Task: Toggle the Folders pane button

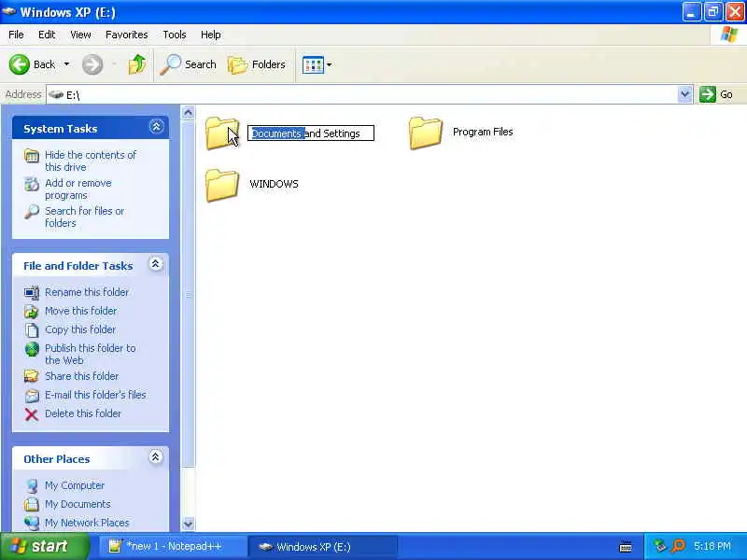Action: click(256, 64)
